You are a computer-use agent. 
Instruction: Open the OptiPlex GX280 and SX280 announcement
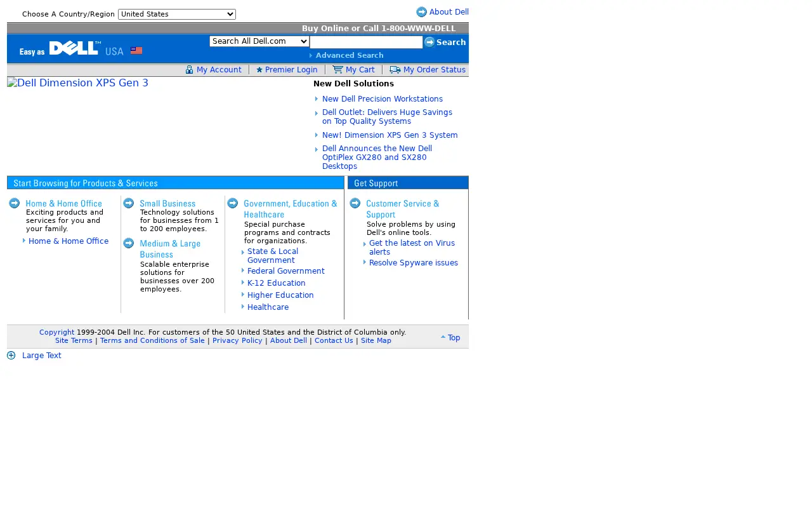coord(377,157)
